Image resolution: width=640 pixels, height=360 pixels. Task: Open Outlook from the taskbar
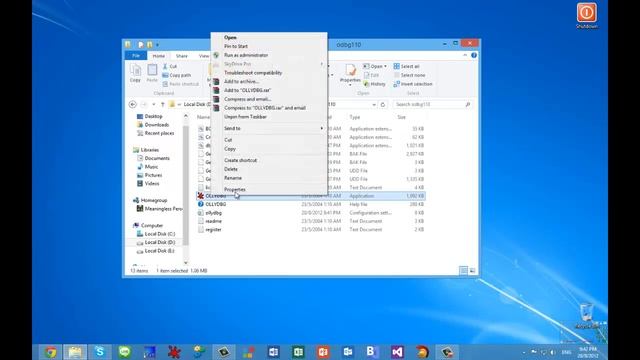[x=348, y=352]
